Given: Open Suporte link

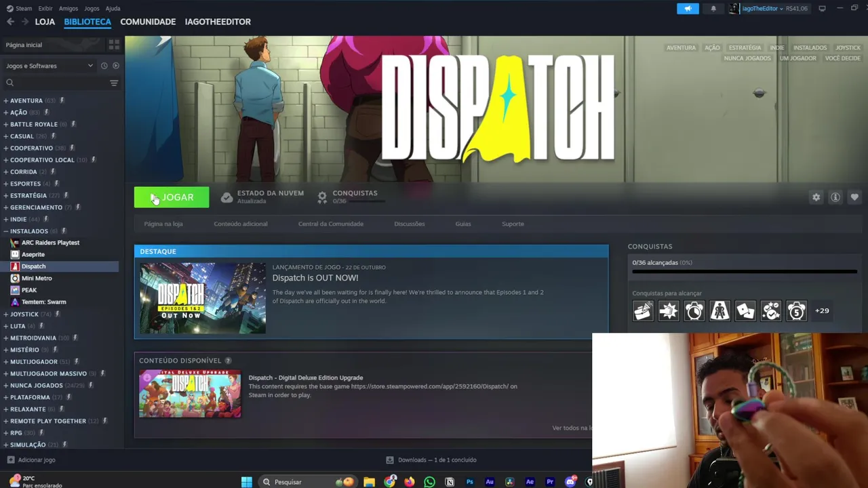Looking at the screenshot, I should 513,224.
